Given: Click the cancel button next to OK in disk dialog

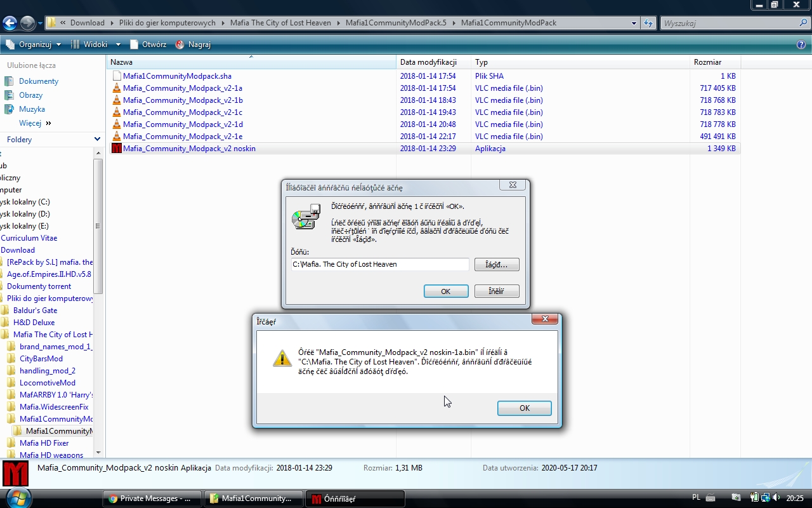Looking at the screenshot, I should point(497,291).
